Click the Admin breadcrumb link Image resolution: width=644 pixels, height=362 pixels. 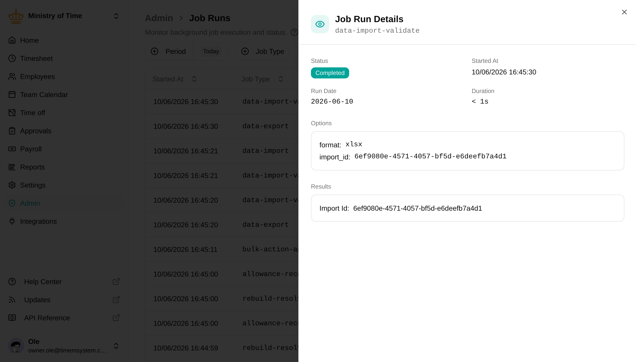tap(159, 18)
